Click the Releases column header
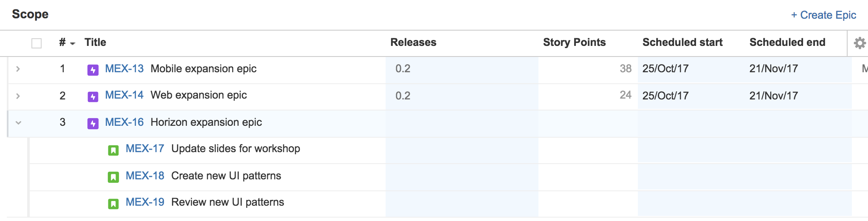Viewport: 868px width, 221px height. pos(413,42)
